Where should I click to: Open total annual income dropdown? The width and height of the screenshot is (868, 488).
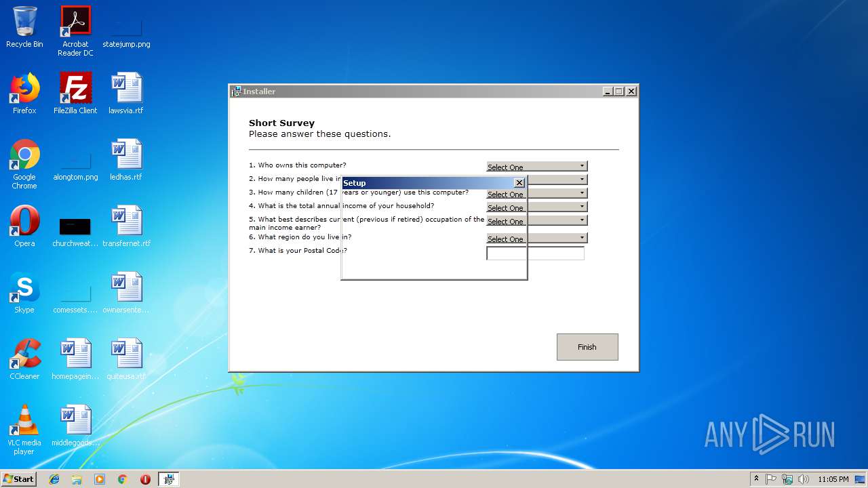pyautogui.click(x=536, y=207)
